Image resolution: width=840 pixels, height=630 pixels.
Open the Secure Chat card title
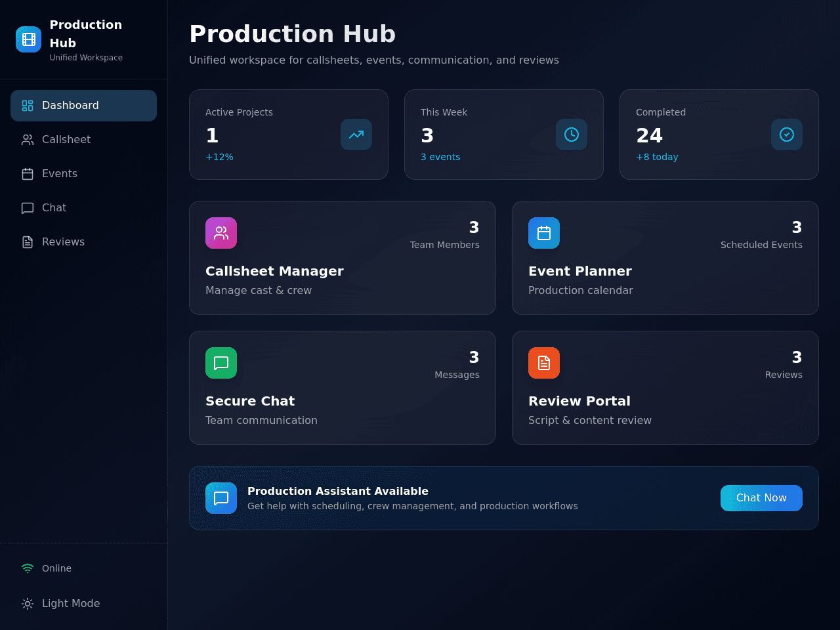[x=250, y=401]
